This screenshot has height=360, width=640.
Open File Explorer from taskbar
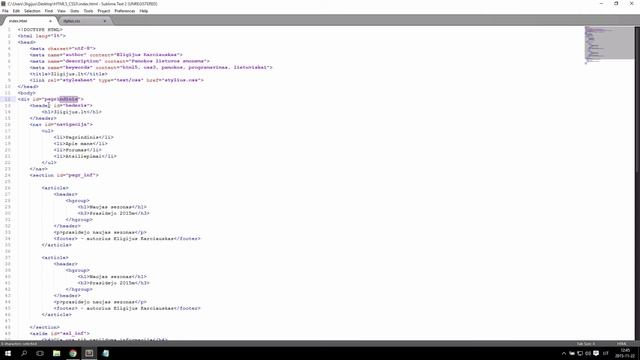(56, 353)
